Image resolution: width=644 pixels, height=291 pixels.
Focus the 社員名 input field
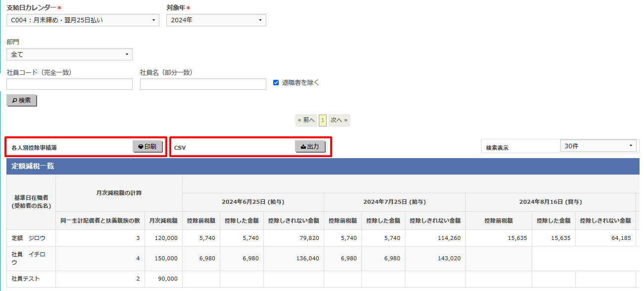(203, 84)
